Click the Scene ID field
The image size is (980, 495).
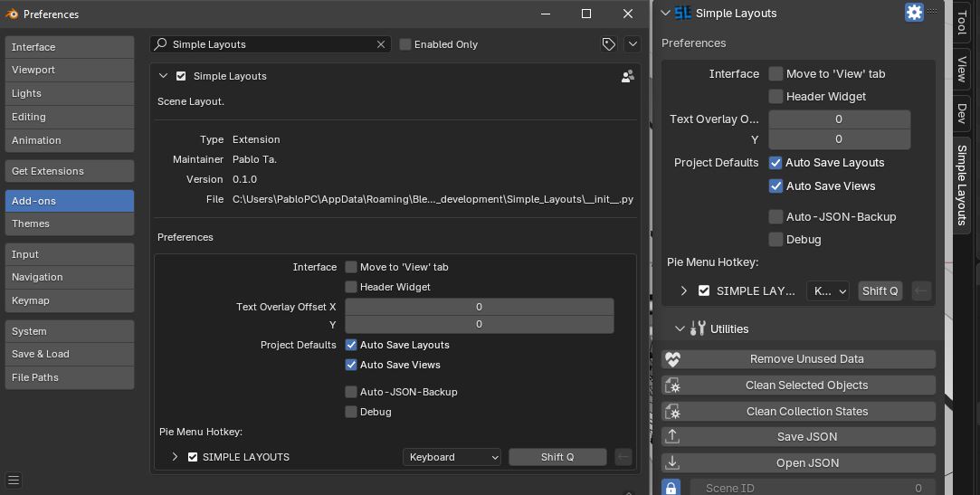tap(813, 488)
